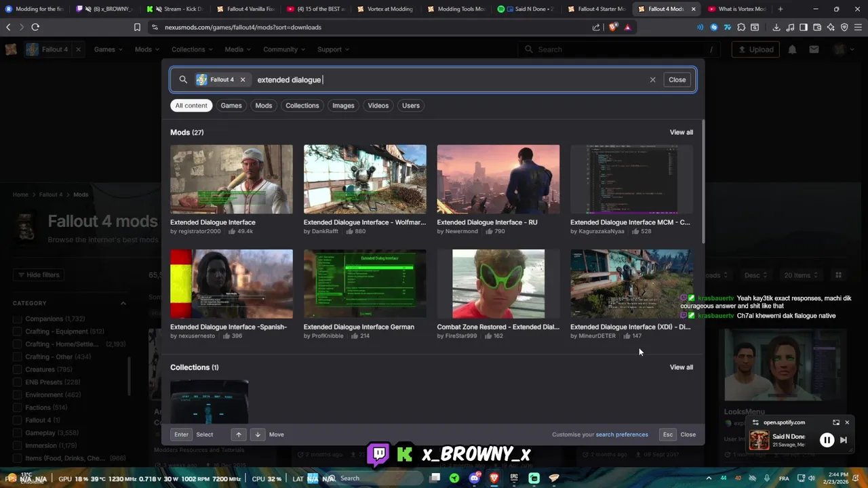Open Discord from the Windows taskbar

(x=475, y=478)
